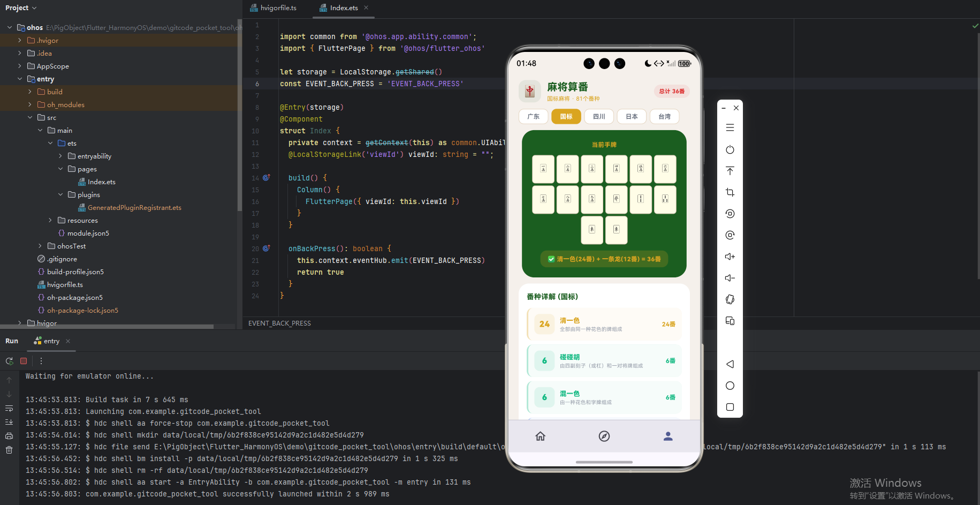Screen dimensions: 980x505
Task: Rotate emulator screen counterclockwise
Action: [730, 214]
